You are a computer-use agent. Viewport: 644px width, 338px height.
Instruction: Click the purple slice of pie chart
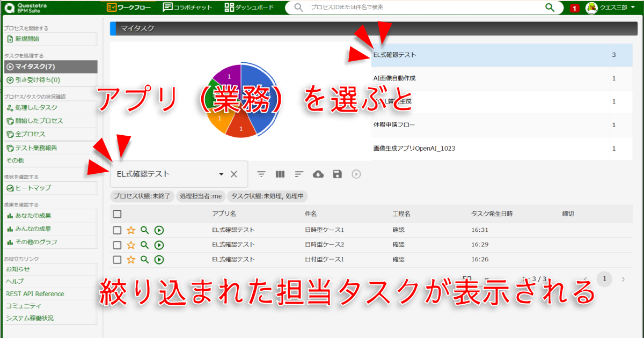pyautogui.click(x=228, y=78)
